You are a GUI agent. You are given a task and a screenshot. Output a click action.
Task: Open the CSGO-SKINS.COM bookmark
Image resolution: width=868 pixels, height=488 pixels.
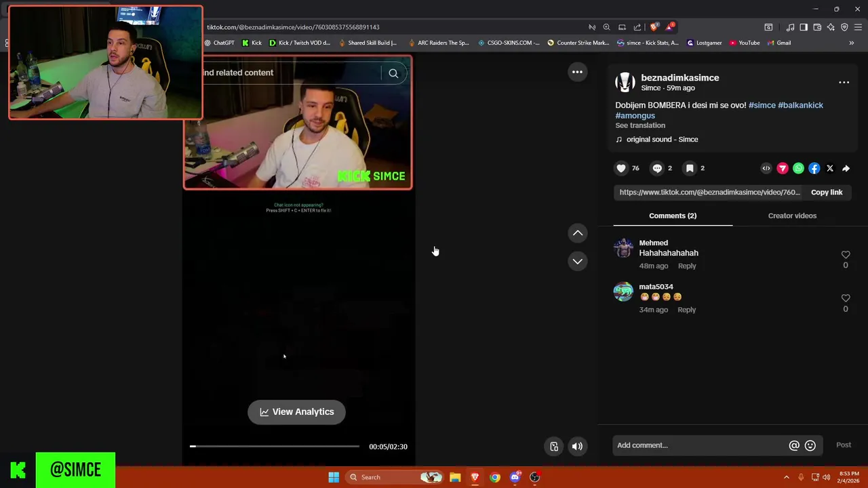[509, 43]
